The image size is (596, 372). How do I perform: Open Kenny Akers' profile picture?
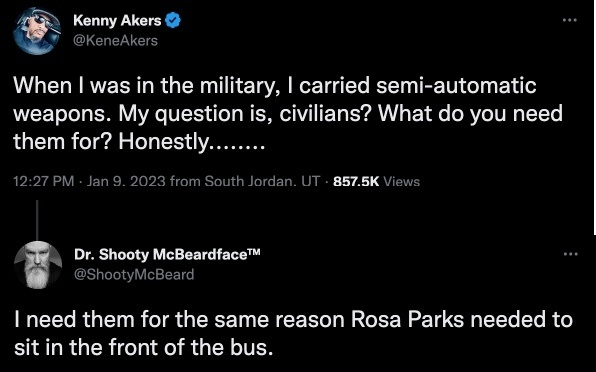click(x=37, y=31)
